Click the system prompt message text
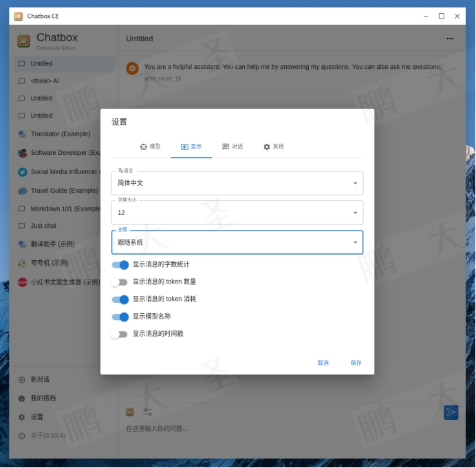Screen dimensions: 476x468 pos(292,67)
